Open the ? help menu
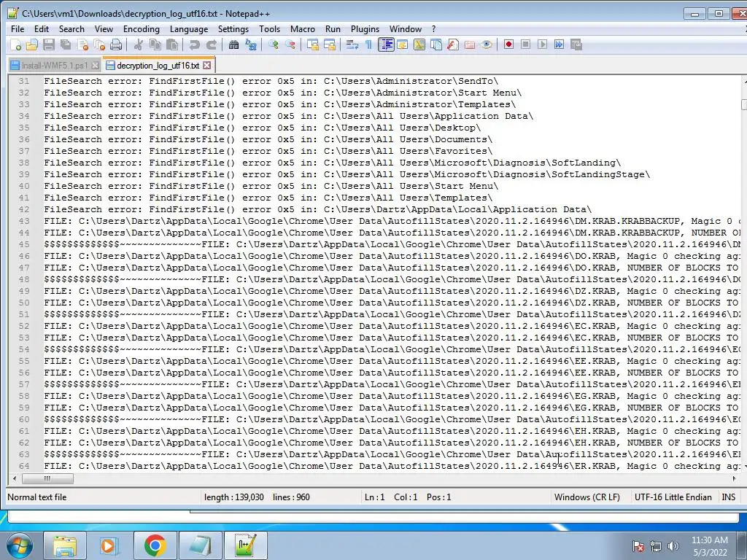747x560 pixels. point(433,29)
